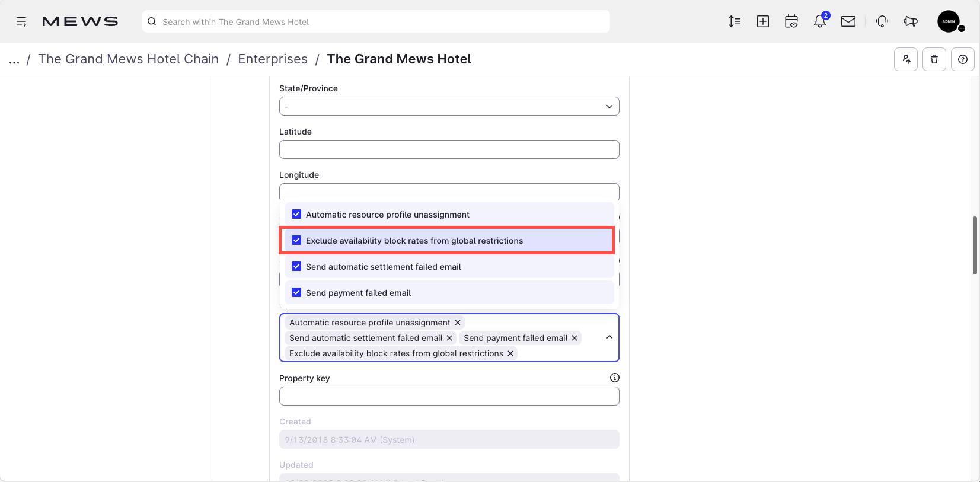Click the Created date disabled field
The image size is (980, 482).
point(449,439)
